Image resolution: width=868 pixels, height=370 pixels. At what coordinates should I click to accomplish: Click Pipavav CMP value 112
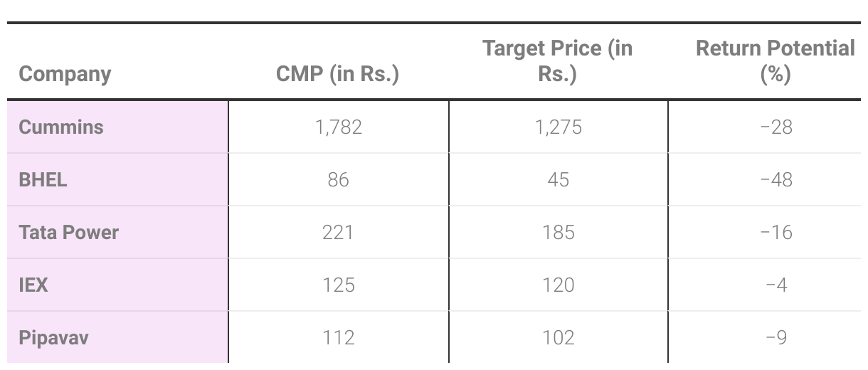tap(338, 337)
